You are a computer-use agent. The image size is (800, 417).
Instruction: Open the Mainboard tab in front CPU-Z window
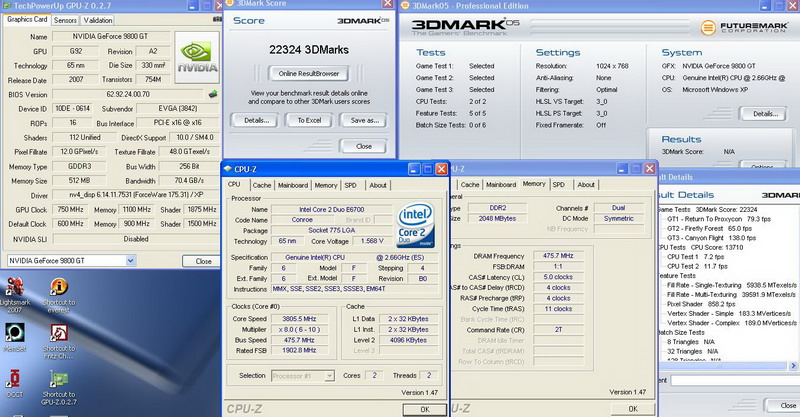[292, 185]
